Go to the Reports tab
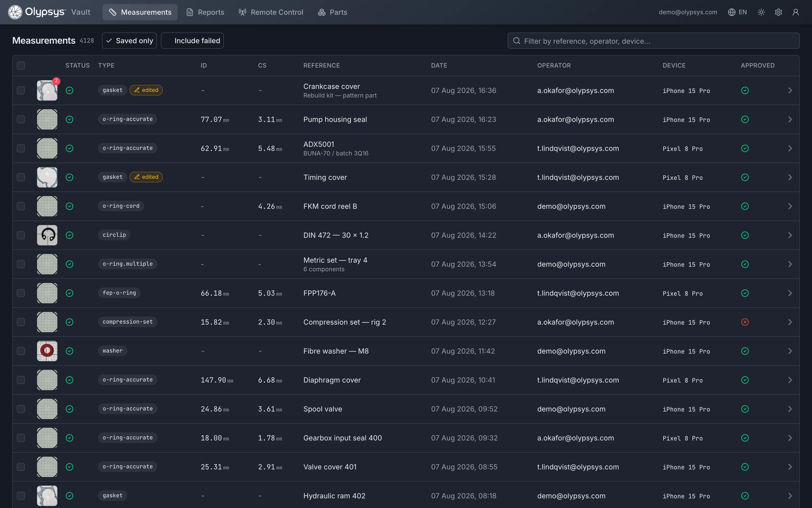 (x=205, y=12)
